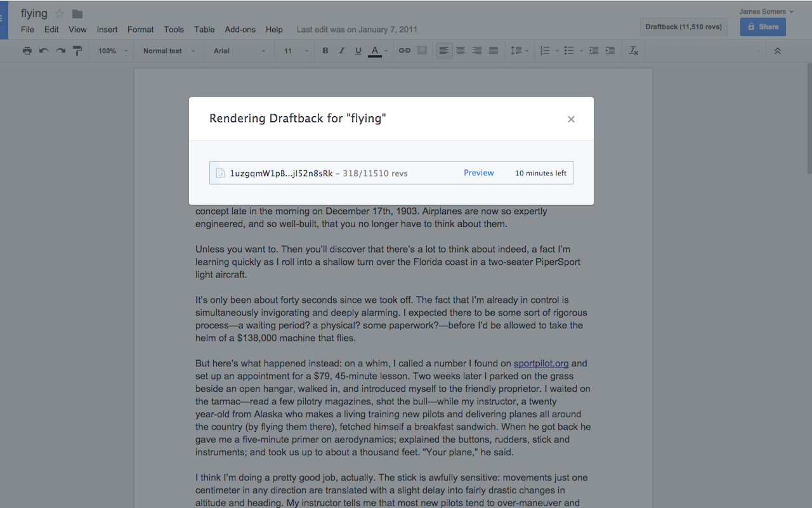This screenshot has width=812, height=508.
Task: Click the clear formatting icon
Action: coord(633,51)
